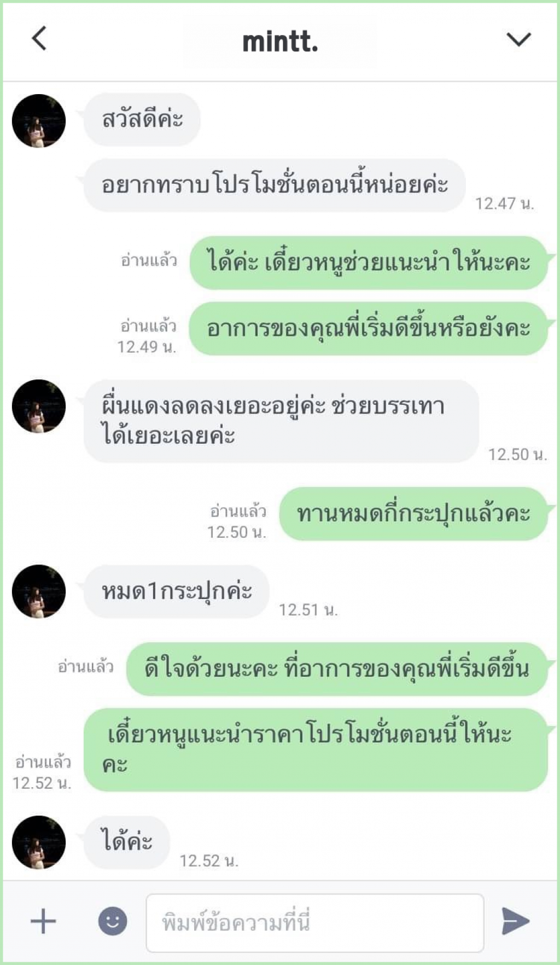Viewport: 560px width, 965px height.
Task: Open avatar beside the last ได้ค่ะ message
Action: [39, 842]
